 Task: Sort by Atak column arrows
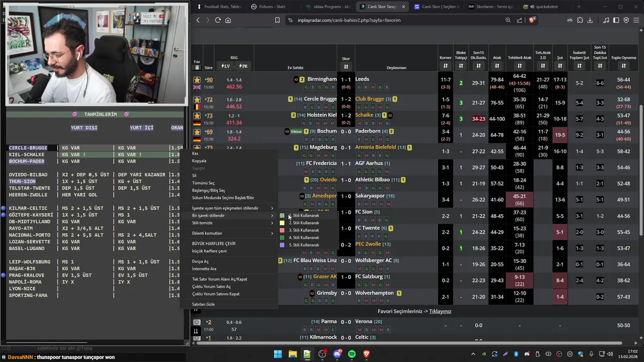point(497,66)
